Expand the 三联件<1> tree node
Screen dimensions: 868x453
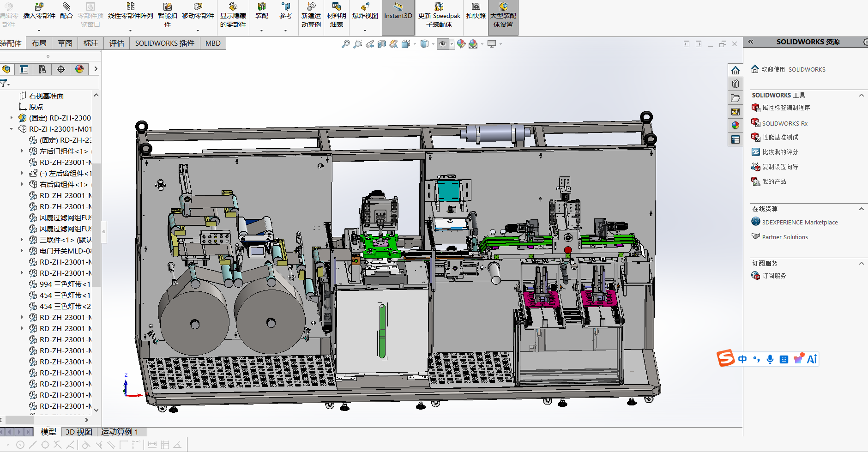(x=22, y=240)
